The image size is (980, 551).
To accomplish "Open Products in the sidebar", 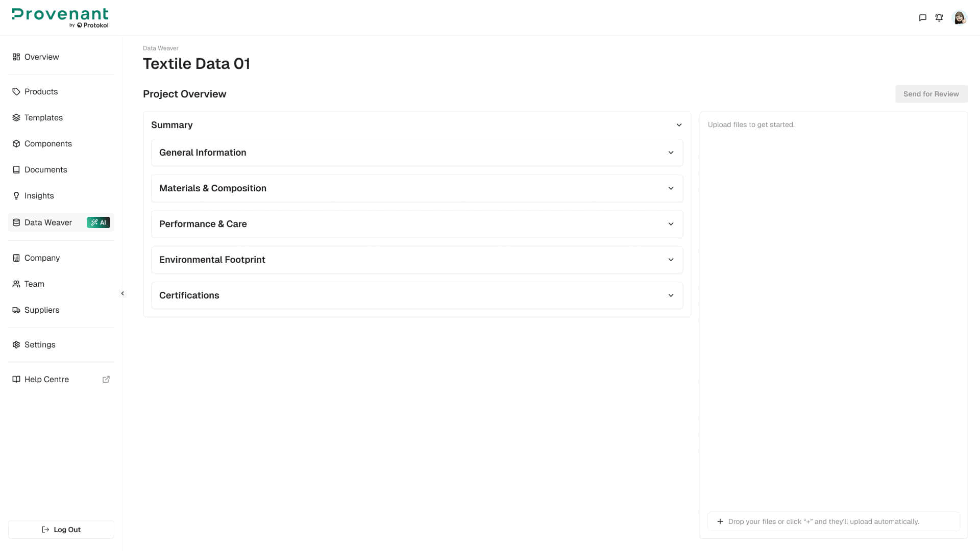I will coord(61,92).
